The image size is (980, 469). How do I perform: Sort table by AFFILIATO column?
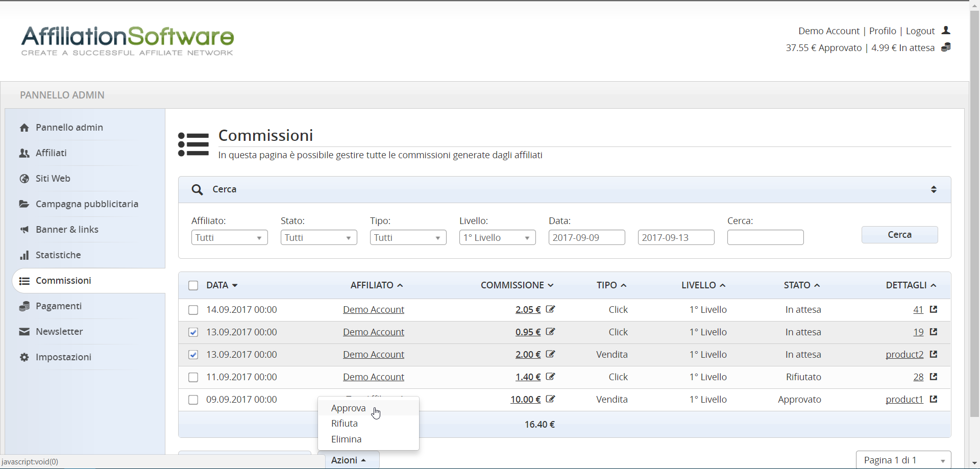pyautogui.click(x=377, y=285)
